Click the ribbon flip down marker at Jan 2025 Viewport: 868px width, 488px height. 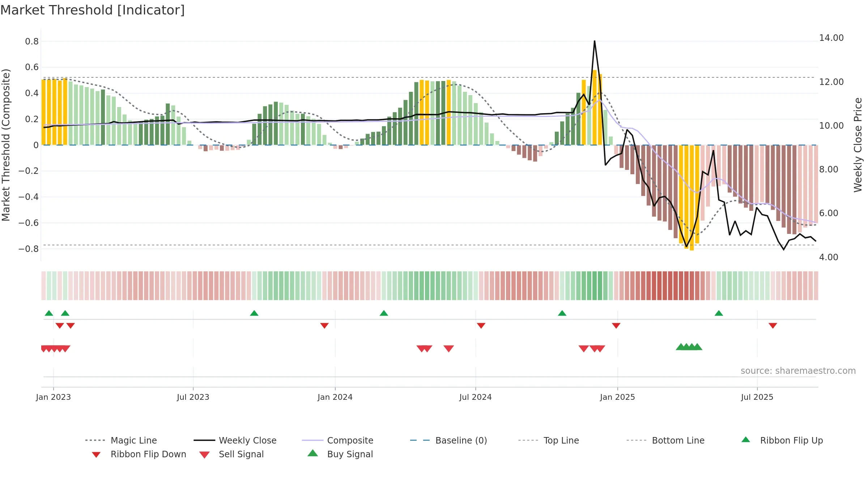tap(616, 326)
